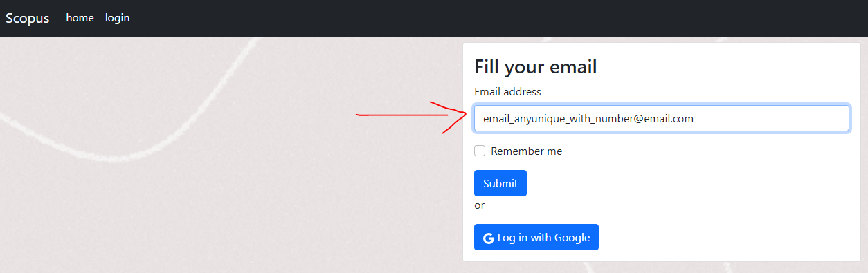The height and width of the screenshot is (273, 868).
Task: Place cursor after email.com in field
Action: [x=694, y=119]
